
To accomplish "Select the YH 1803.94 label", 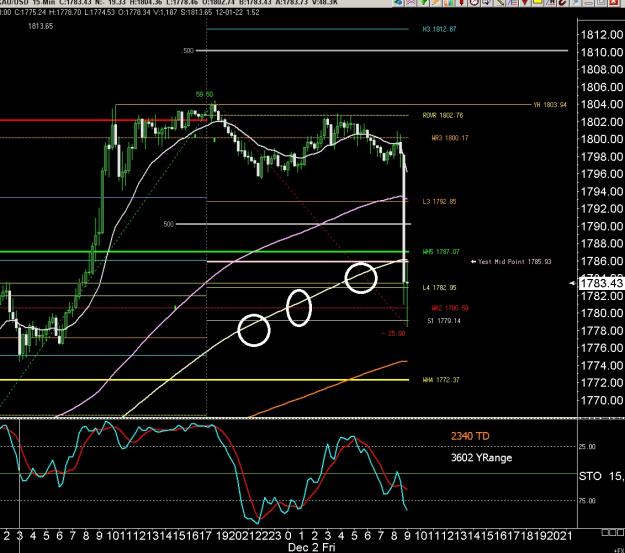I will (x=550, y=105).
